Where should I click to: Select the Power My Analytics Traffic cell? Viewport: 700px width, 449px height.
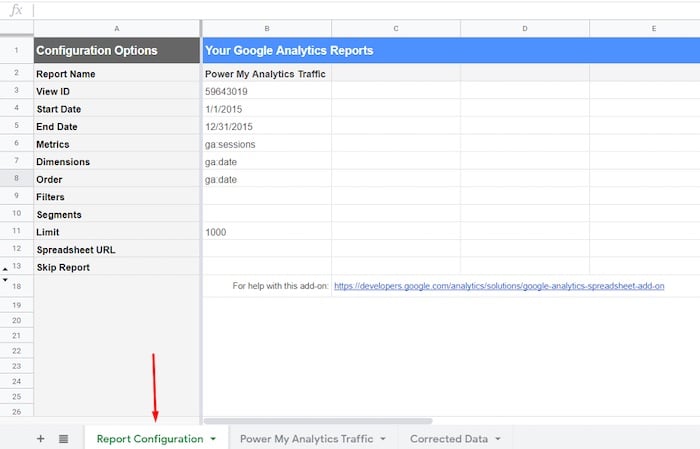pyautogui.click(x=267, y=74)
